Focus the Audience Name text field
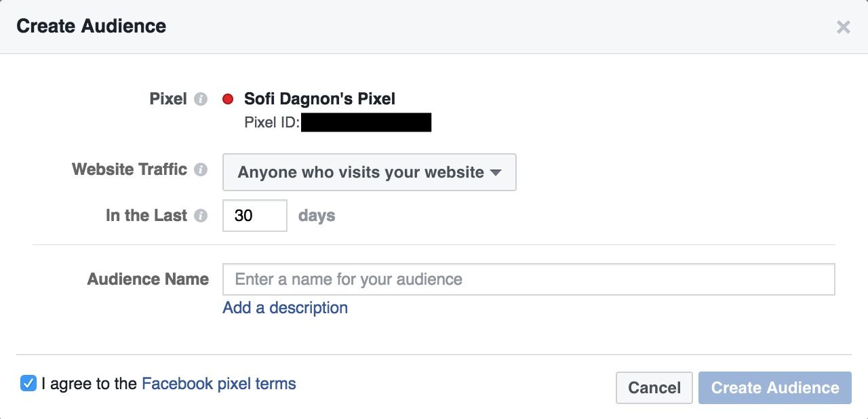Viewport: 868px width, 419px height. (x=529, y=279)
